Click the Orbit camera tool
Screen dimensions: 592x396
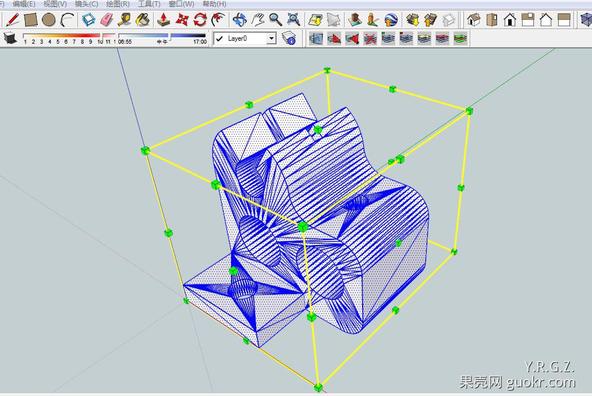239,20
